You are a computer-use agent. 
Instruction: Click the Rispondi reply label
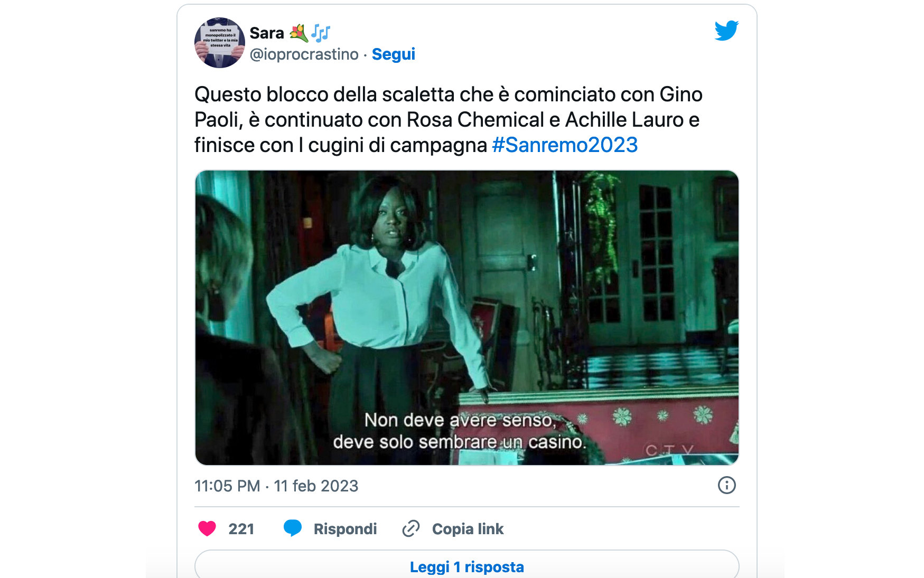coord(345,529)
